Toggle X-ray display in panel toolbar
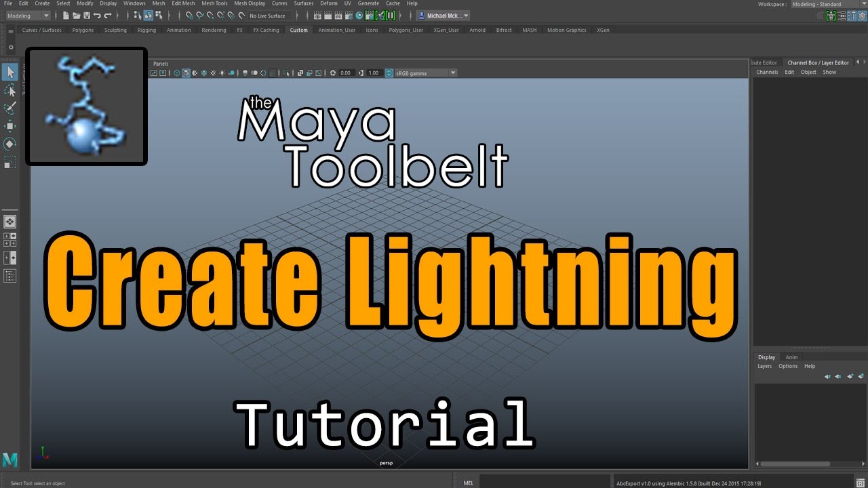This screenshot has height=488, width=868. click(x=300, y=73)
